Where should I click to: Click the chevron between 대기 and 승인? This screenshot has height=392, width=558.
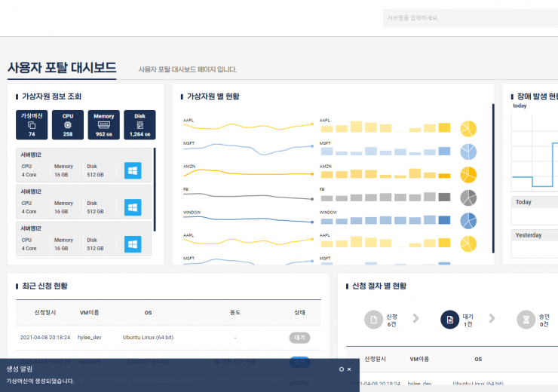point(492,318)
